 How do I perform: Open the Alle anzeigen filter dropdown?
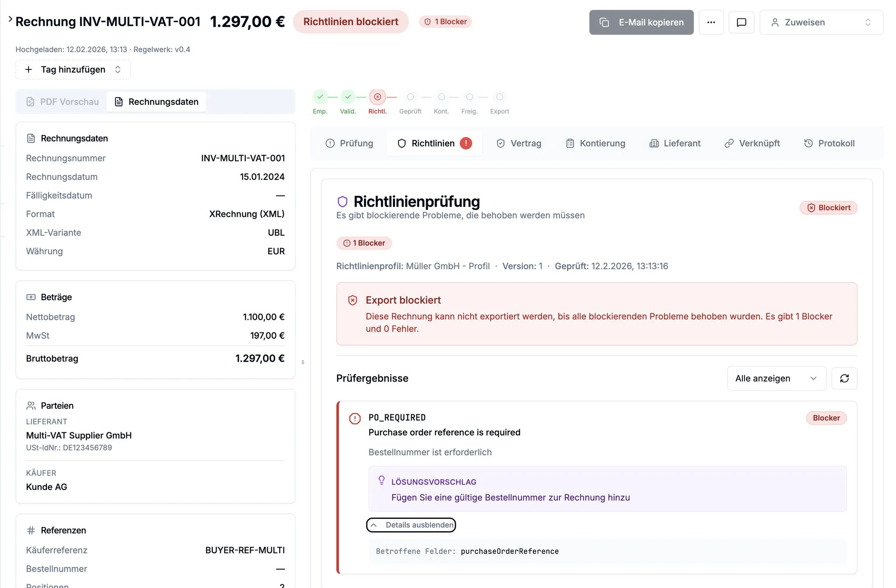pos(776,378)
